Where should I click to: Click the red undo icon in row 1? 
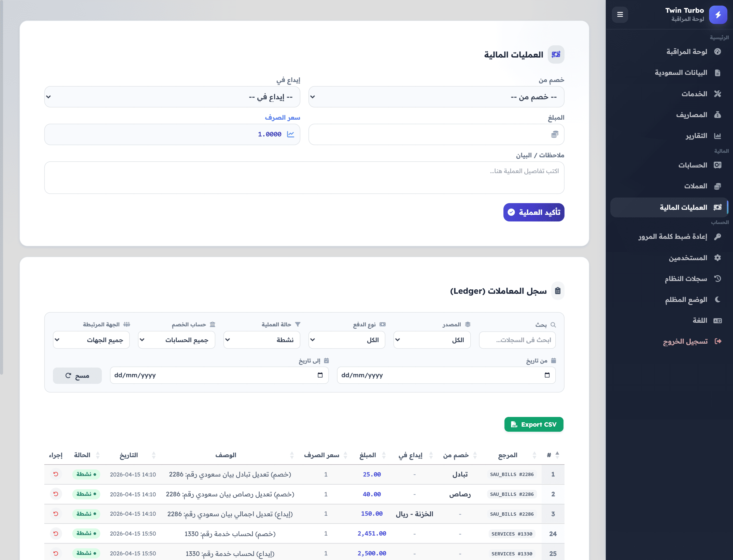coord(56,474)
